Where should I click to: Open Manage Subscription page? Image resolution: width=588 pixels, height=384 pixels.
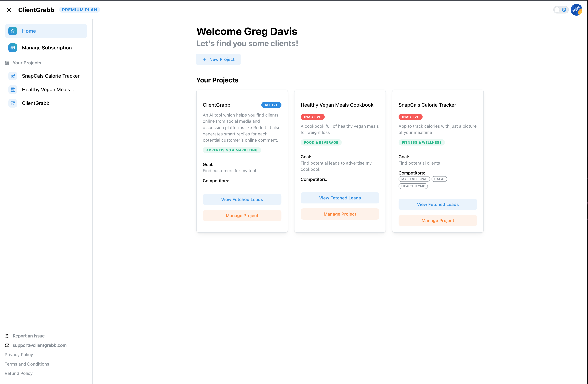[47, 48]
